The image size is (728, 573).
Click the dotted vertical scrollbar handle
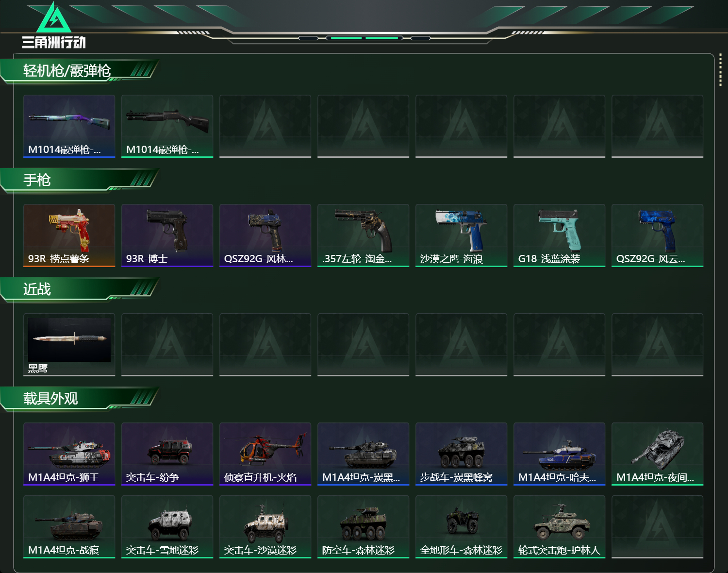(720, 71)
